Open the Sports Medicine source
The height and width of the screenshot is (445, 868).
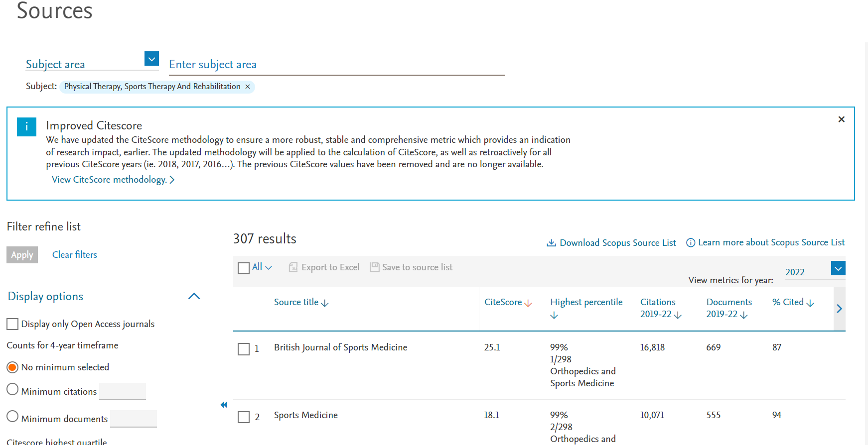[x=305, y=415]
